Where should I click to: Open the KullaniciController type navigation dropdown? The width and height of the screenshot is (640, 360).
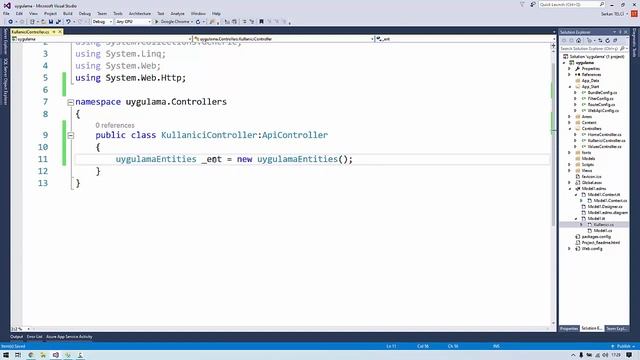[284, 39]
